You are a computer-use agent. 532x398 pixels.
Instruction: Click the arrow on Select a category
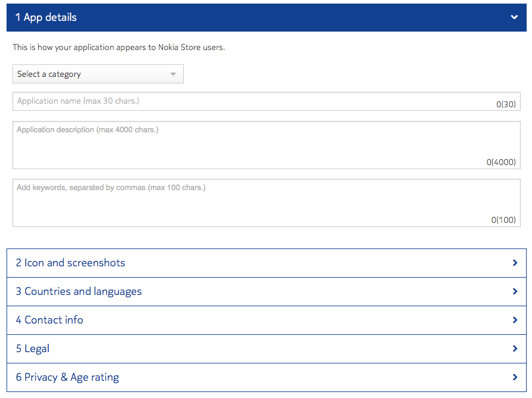click(173, 74)
